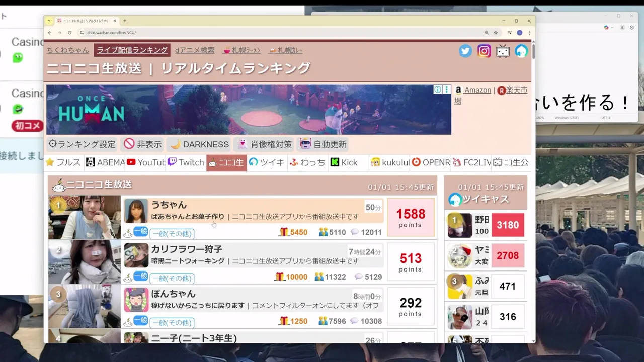Select the Twitch tab
Screen dimensions: 644x362
[x=186, y=162]
